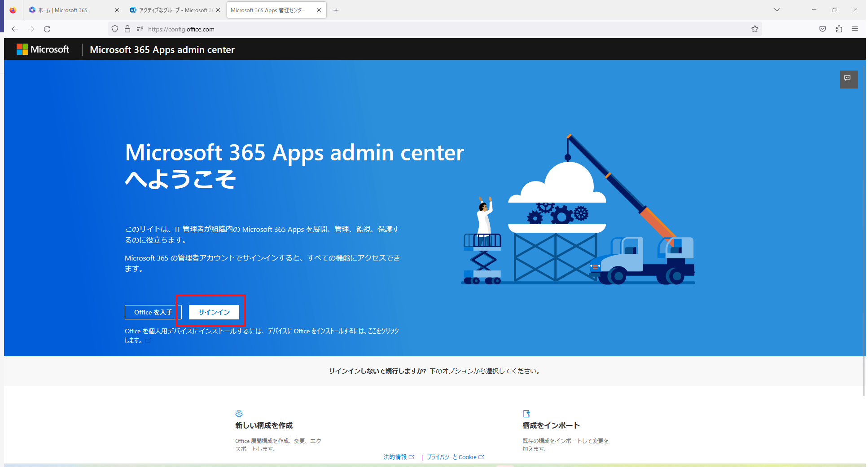Open the 法的情報 link
The width and height of the screenshot is (868, 469).
[399, 457]
